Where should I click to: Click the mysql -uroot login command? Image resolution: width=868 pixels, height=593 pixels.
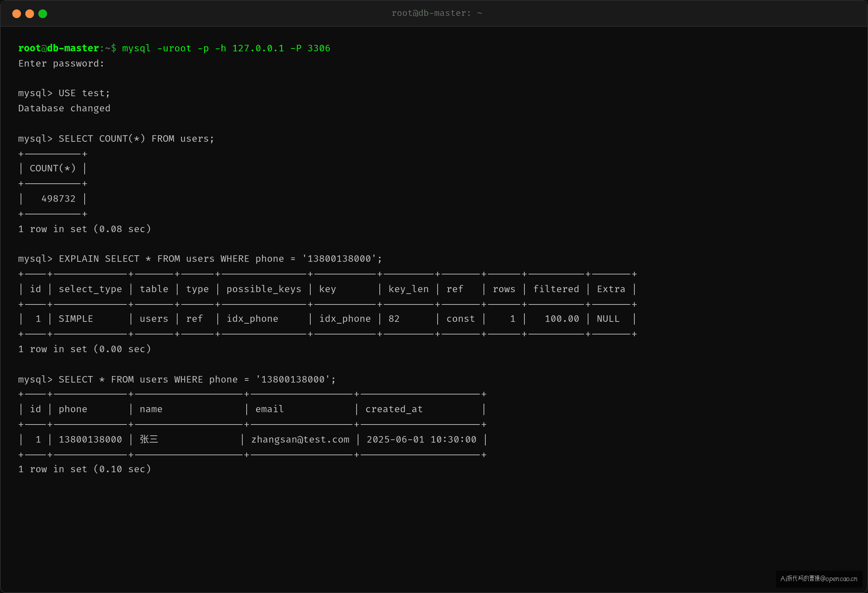tap(226, 48)
